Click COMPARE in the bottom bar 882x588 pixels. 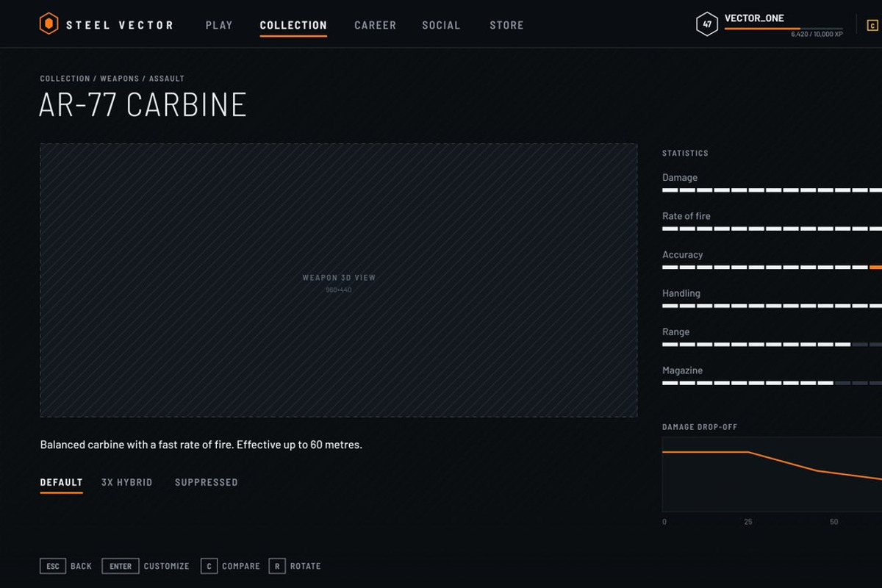point(241,566)
